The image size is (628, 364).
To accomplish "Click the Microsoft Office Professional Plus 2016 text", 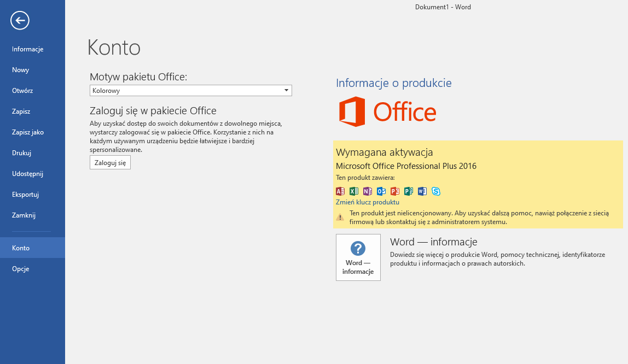I will 406,166.
